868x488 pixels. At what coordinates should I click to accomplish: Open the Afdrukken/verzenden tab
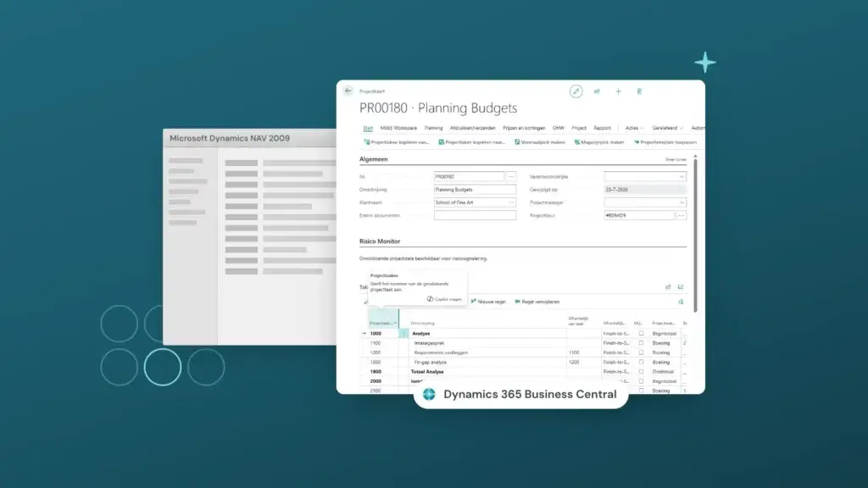(473, 128)
